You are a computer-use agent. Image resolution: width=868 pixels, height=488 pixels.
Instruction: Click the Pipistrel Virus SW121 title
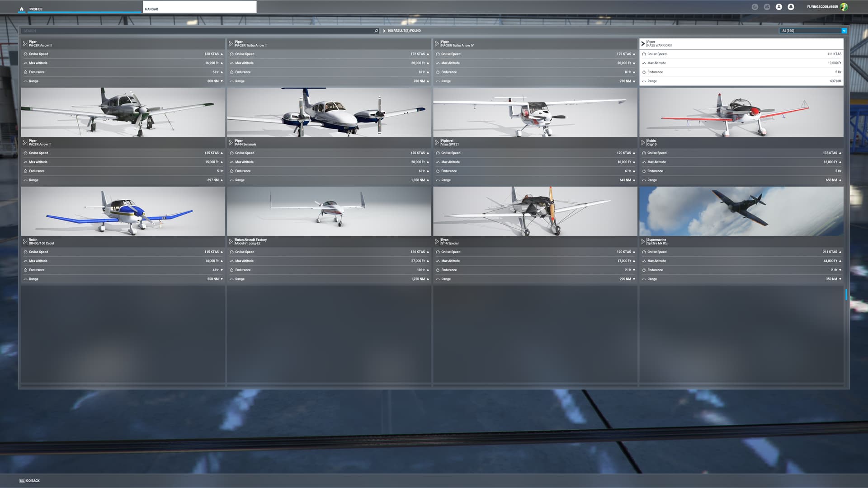pyautogui.click(x=450, y=143)
